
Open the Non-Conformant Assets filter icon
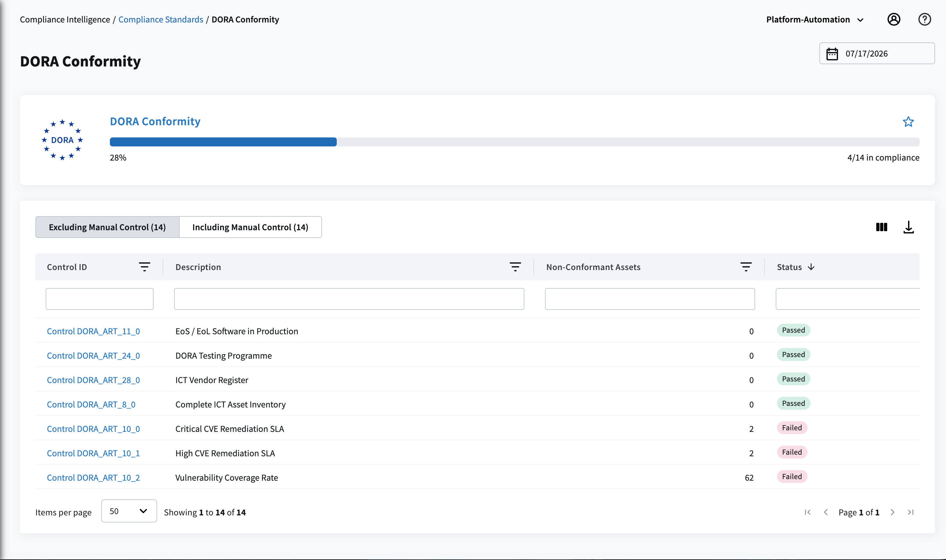click(745, 267)
